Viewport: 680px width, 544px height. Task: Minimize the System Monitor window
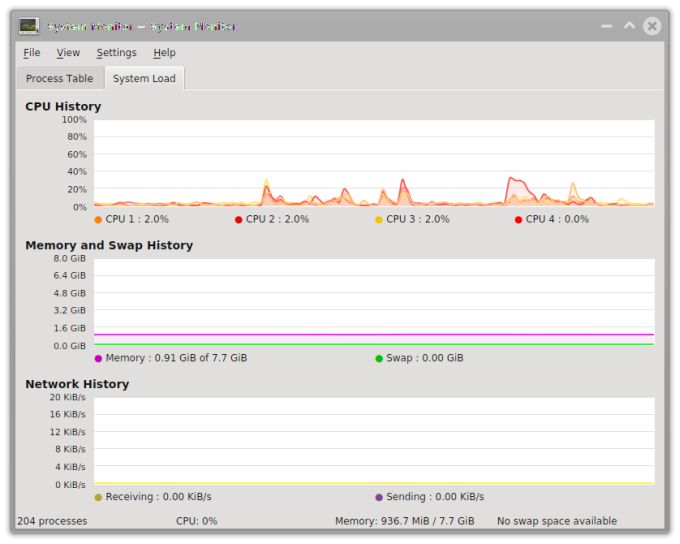click(607, 26)
